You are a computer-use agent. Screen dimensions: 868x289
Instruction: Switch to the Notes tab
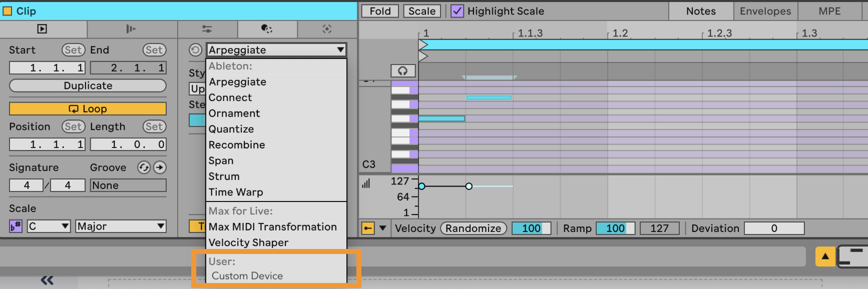[701, 11]
